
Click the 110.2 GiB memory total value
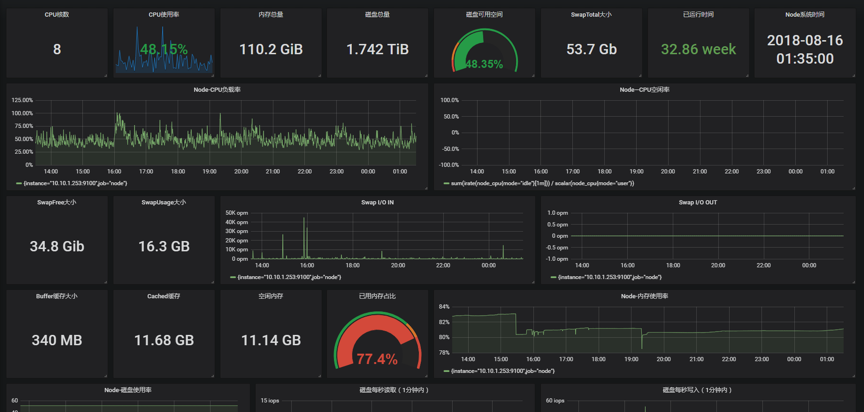point(271,50)
